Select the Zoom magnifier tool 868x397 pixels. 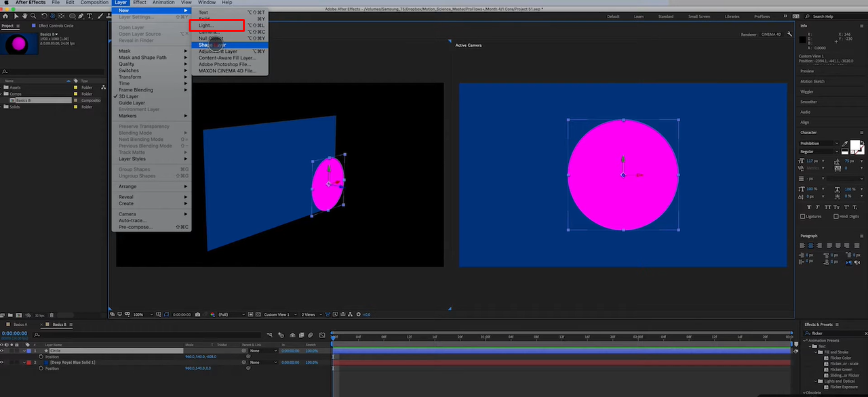tap(33, 16)
